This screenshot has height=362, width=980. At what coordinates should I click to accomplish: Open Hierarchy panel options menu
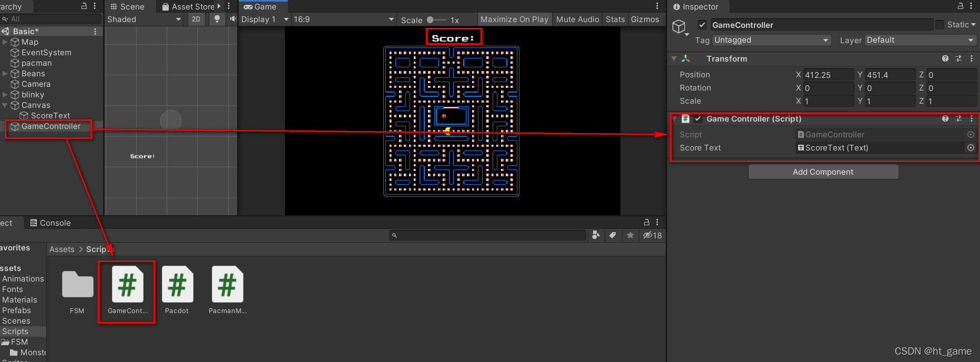coord(95,6)
